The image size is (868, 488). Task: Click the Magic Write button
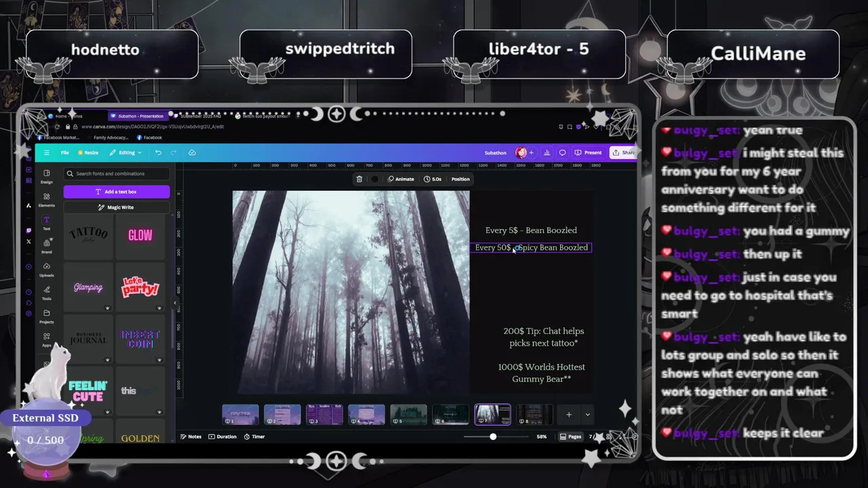pos(117,207)
